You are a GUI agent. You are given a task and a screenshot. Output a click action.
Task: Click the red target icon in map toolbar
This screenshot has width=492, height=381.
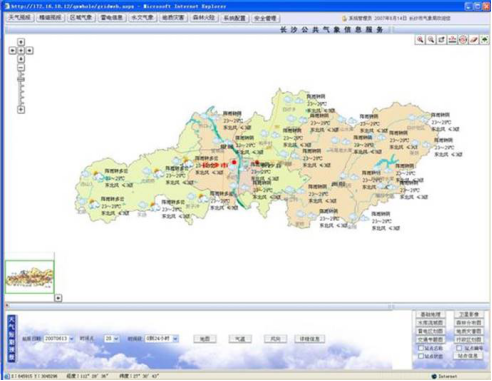point(463,40)
